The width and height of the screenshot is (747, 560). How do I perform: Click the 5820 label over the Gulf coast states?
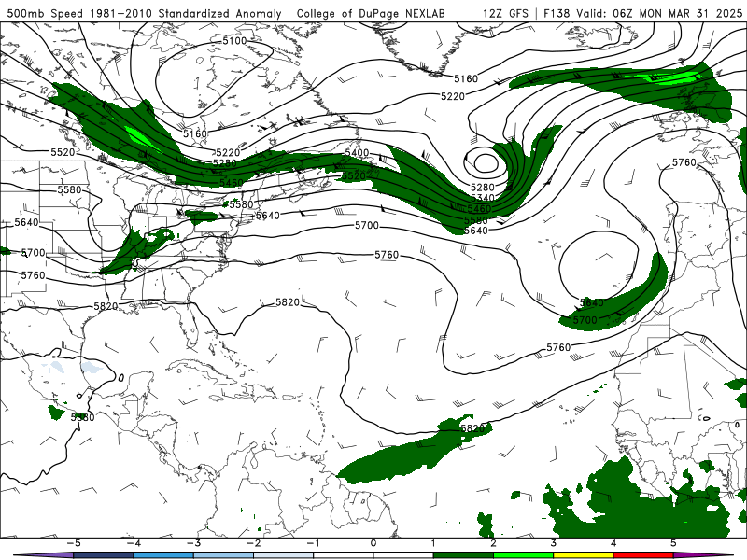[x=106, y=306]
